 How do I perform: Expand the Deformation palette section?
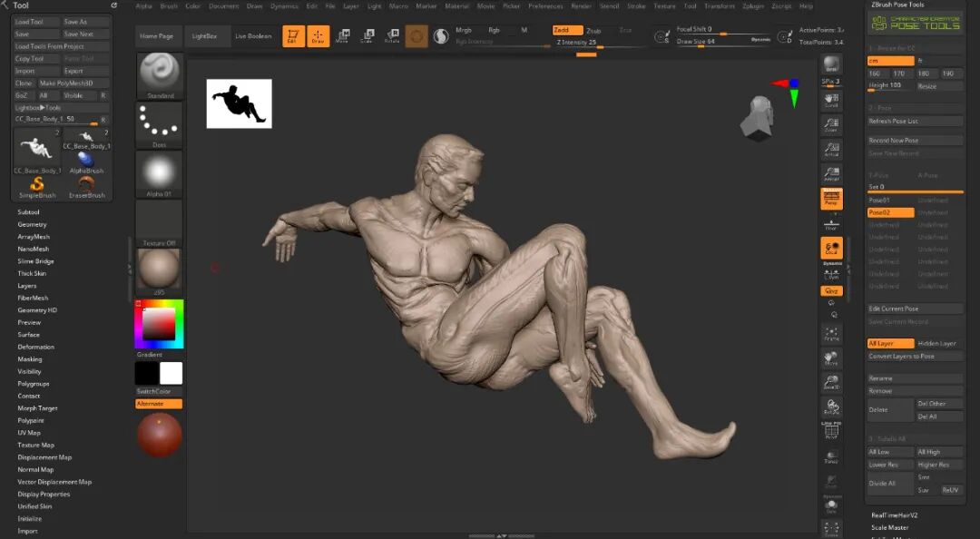(35, 347)
